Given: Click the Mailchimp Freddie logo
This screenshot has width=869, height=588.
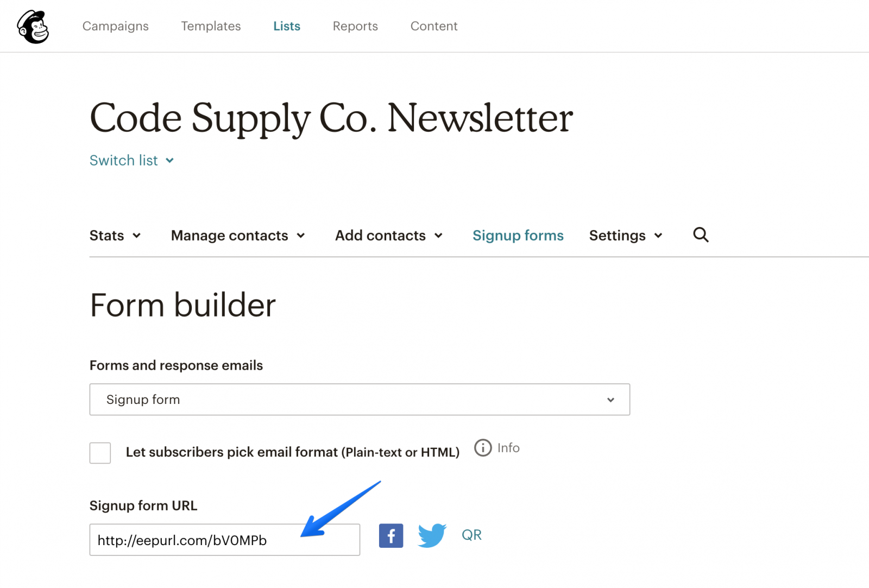Looking at the screenshot, I should pyautogui.click(x=34, y=26).
